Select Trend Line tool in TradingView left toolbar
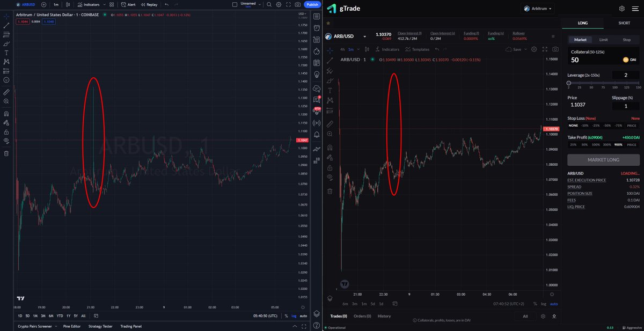The image size is (644, 331). click(x=6, y=25)
